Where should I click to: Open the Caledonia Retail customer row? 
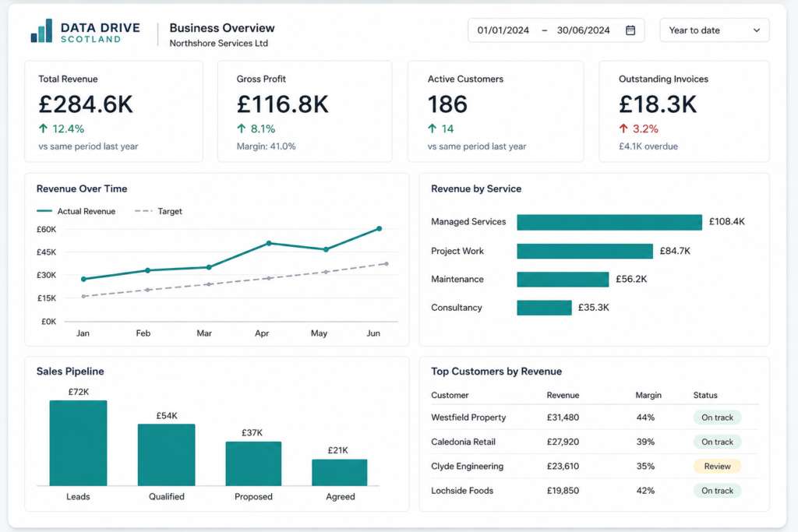[595, 442]
